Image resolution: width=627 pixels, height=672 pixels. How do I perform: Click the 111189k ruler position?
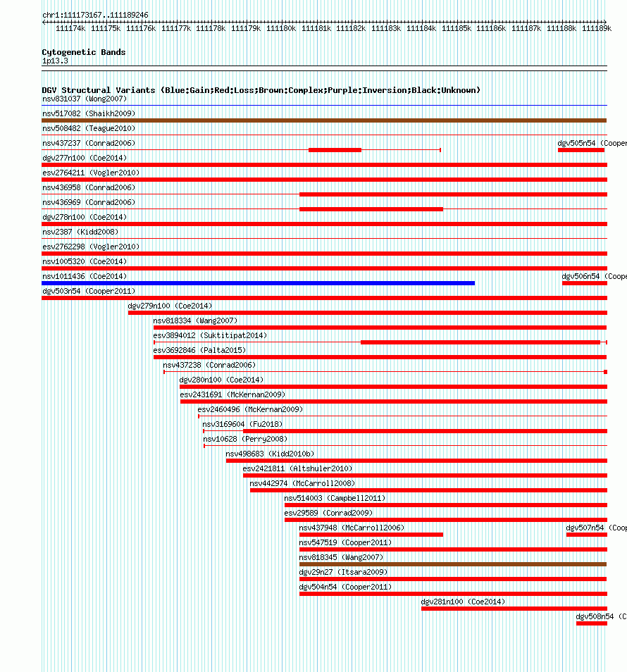tap(597, 28)
